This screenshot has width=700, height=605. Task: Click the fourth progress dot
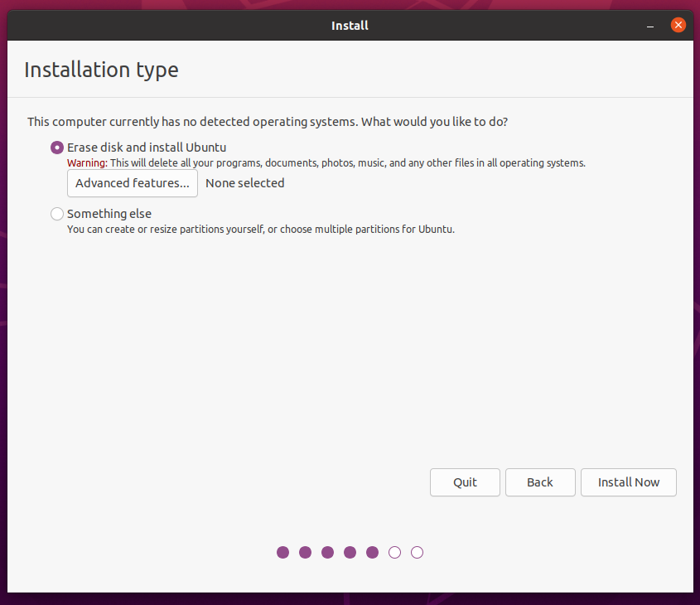(x=350, y=552)
